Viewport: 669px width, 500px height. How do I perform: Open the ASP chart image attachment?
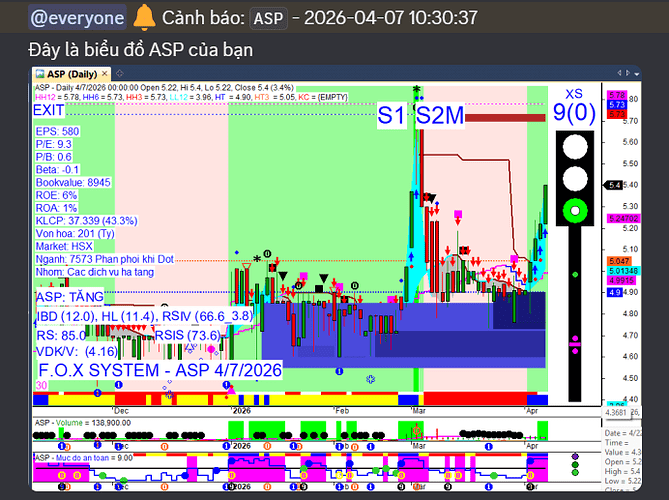337,279
